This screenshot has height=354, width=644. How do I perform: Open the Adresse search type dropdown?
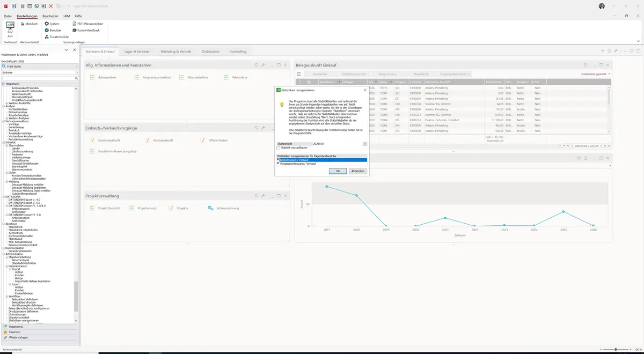(x=76, y=72)
